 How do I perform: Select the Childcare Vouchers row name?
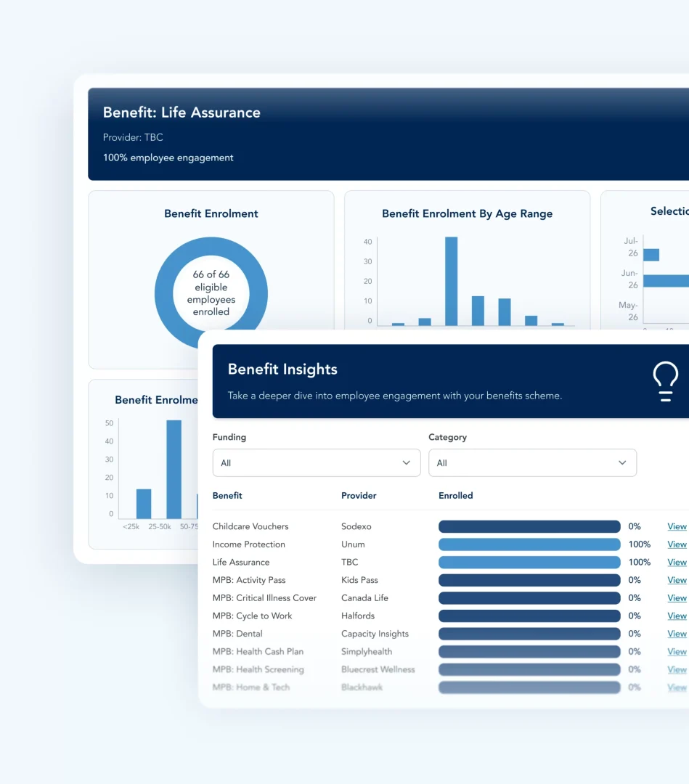coord(250,526)
